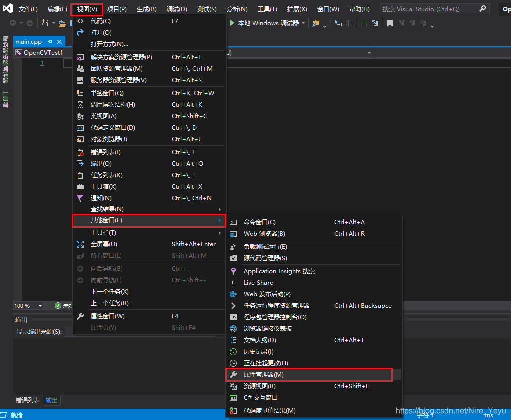Open the debugger target dropdown arrow
The image size is (511, 420).
[303, 23]
